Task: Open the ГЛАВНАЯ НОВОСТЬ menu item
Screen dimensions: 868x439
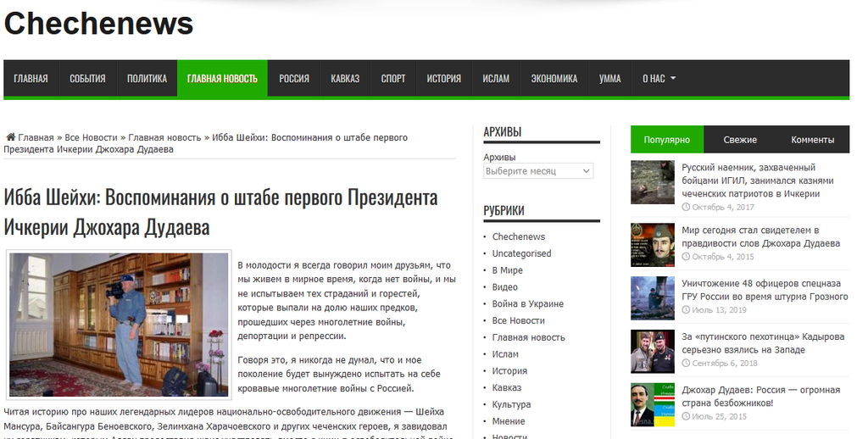Action: pos(222,79)
